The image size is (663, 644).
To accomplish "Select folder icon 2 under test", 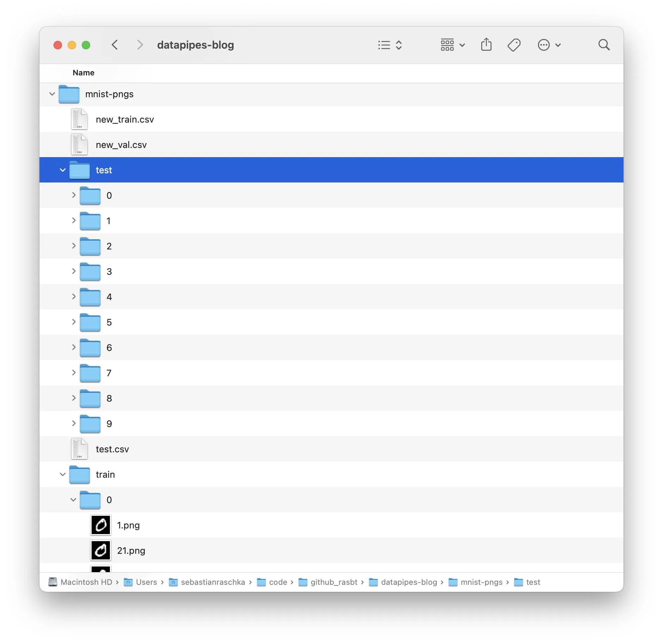I will pyautogui.click(x=90, y=246).
